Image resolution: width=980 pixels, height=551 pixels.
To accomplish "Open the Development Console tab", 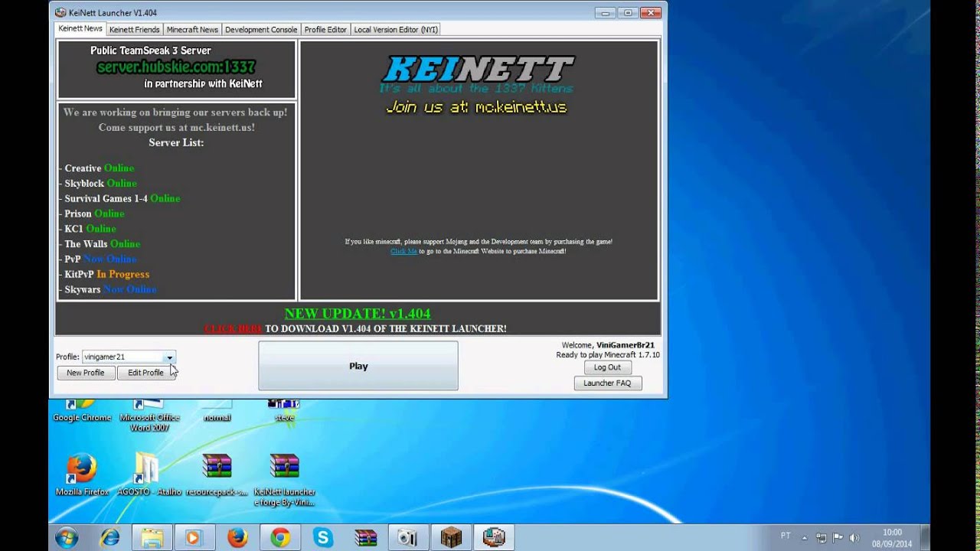I will coord(261,30).
